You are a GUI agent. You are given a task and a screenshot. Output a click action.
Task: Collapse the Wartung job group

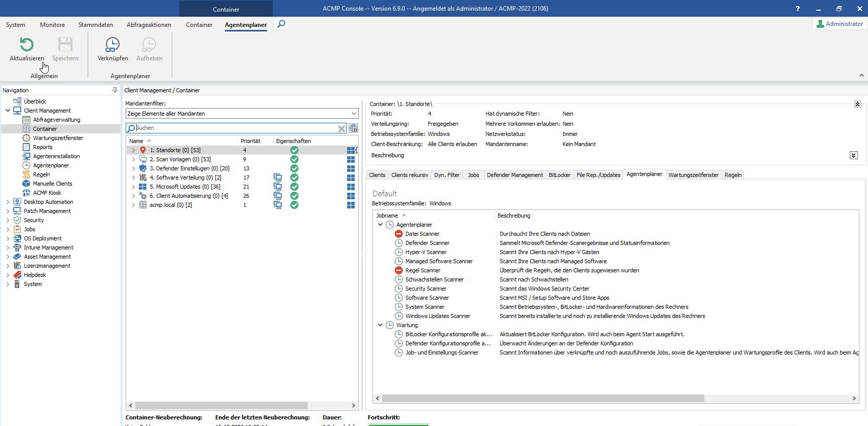(x=381, y=325)
